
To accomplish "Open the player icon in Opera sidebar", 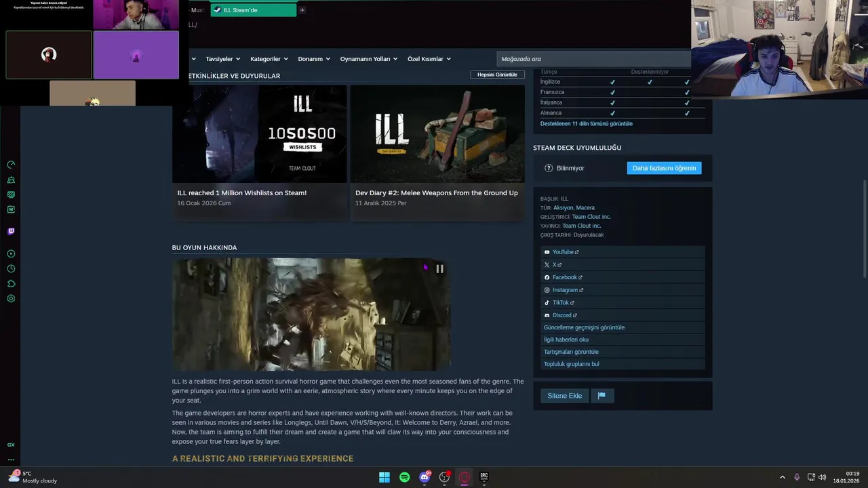I will tap(11, 253).
